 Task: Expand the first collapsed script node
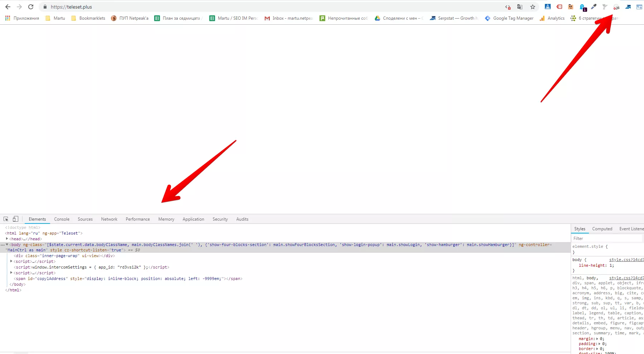tap(11, 261)
